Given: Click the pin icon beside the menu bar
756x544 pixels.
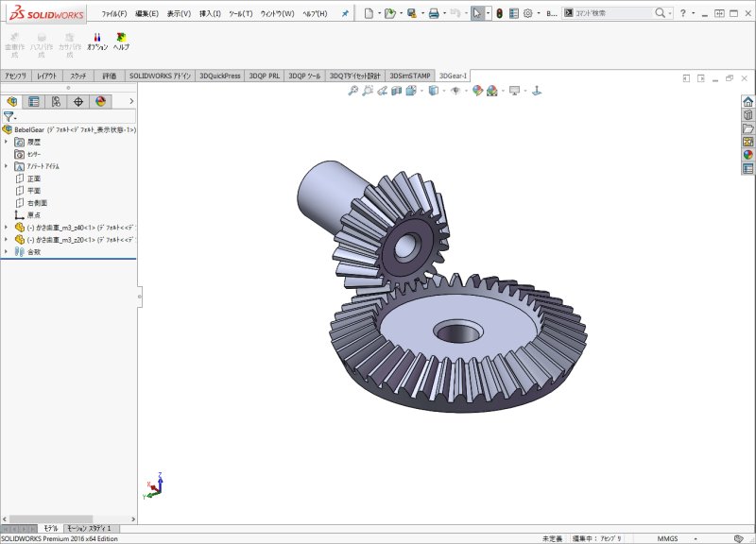Looking at the screenshot, I should coord(345,13).
